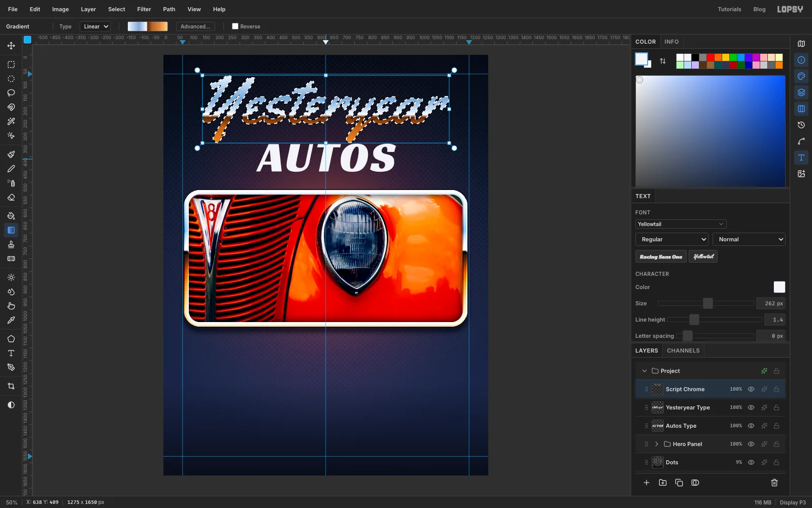Screen dimensions: 812x508
Task: Open the gradient Type dropdown
Action: [95, 26]
